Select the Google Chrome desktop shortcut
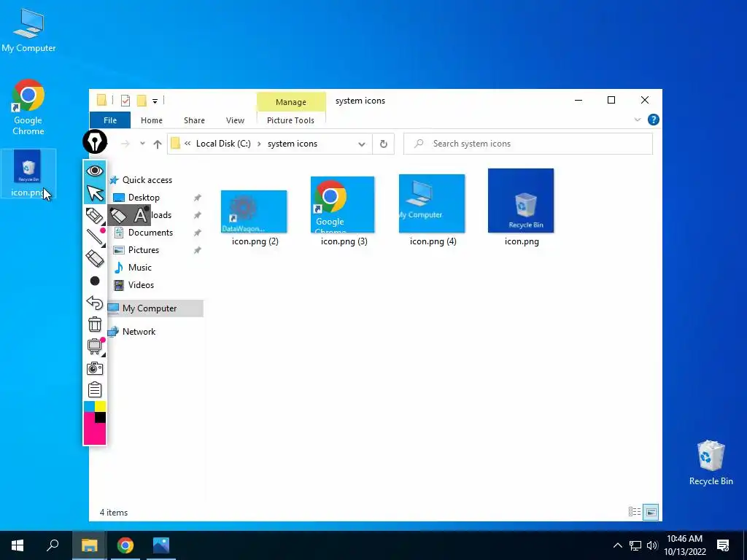This screenshot has width=747, height=560. pyautogui.click(x=28, y=107)
